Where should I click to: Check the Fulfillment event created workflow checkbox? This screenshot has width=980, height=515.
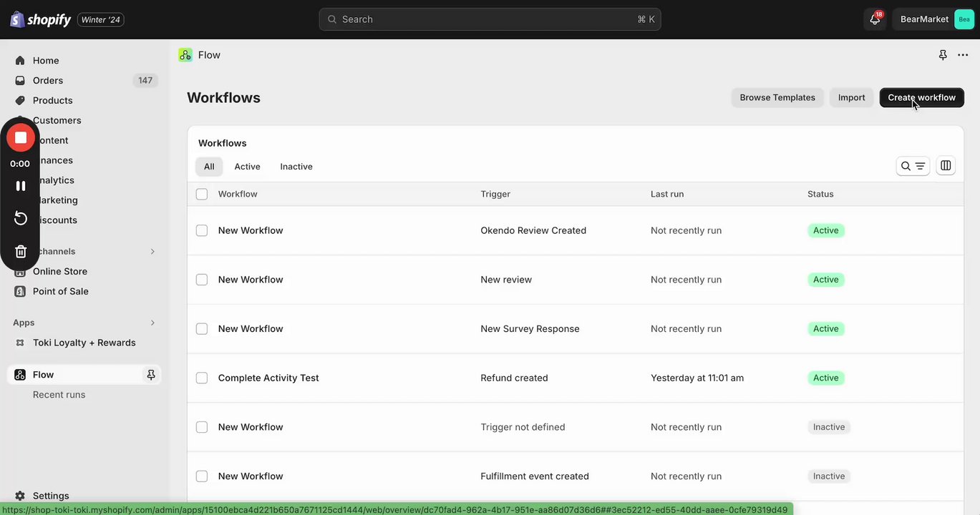[x=202, y=476]
